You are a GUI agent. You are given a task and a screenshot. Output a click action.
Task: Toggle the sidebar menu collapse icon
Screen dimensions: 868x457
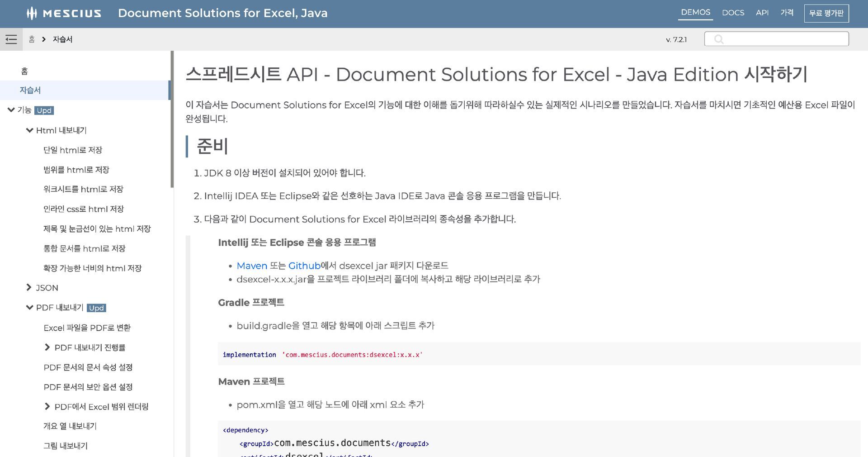click(11, 39)
